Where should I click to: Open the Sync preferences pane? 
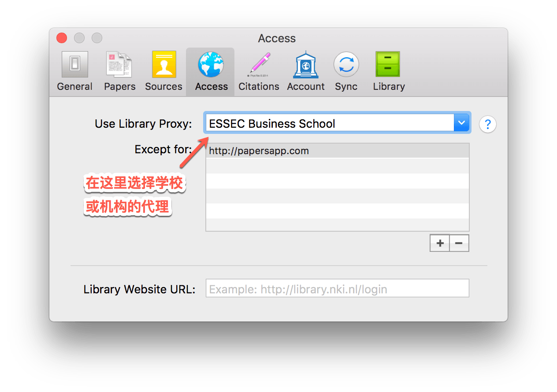pyautogui.click(x=346, y=71)
